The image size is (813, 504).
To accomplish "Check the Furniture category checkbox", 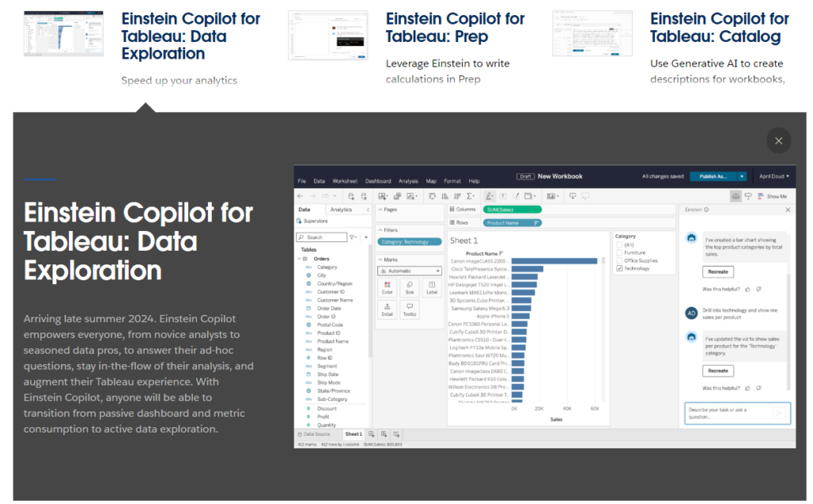I will coord(620,252).
